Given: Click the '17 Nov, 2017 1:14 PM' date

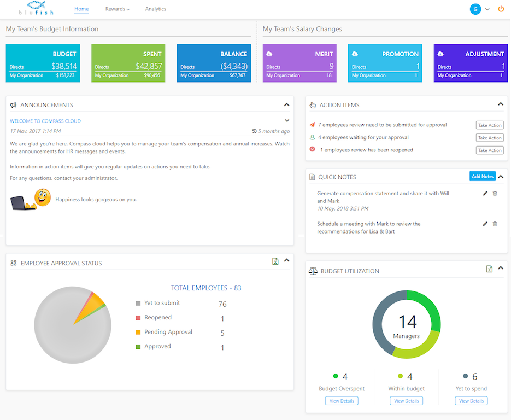Looking at the screenshot, I should click(x=35, y=131).
